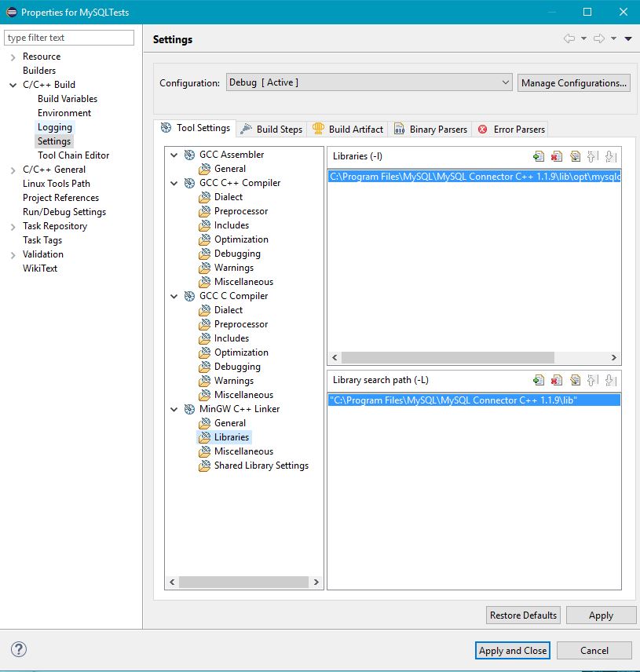Go forward using the forward arrow icon
Image resolution: width=640 pixels, height=672 pixels.
coord(599,38)
